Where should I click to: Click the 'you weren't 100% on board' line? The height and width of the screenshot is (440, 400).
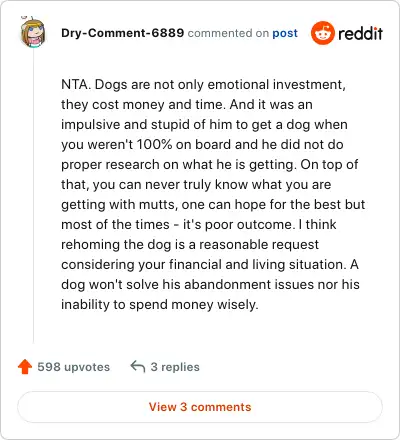(x=202, y=145)
